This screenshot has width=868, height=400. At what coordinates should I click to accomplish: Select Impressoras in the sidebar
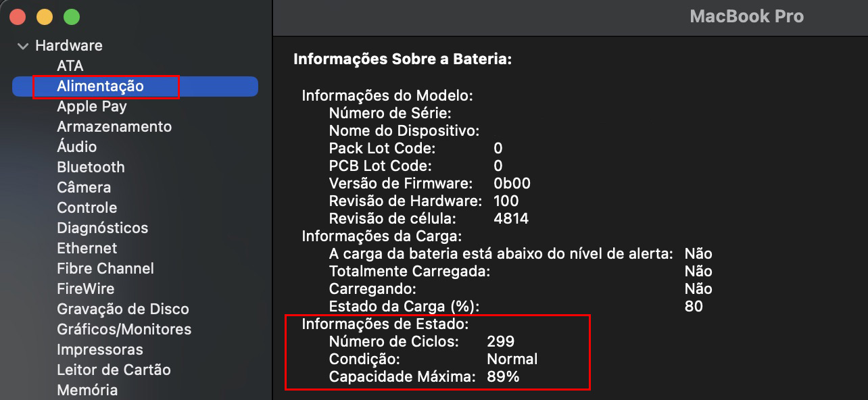pos(99,349)
